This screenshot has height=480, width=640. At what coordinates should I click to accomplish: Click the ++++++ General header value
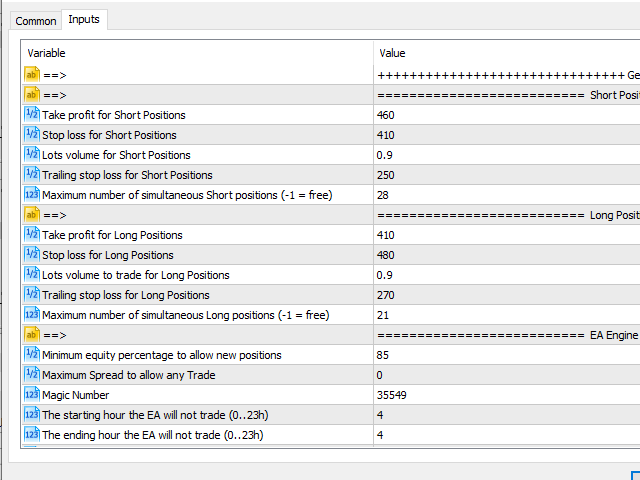point(508,75)
